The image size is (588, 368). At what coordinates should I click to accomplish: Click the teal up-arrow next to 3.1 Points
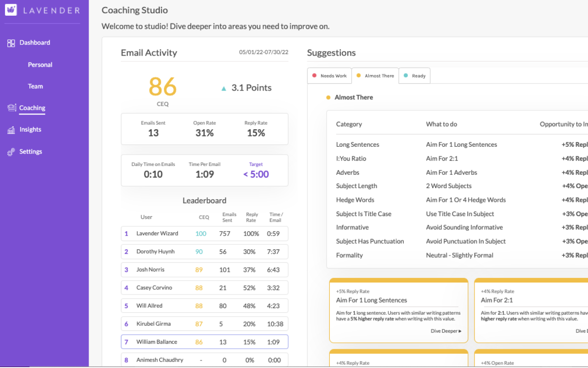click(x=224, y=88)
